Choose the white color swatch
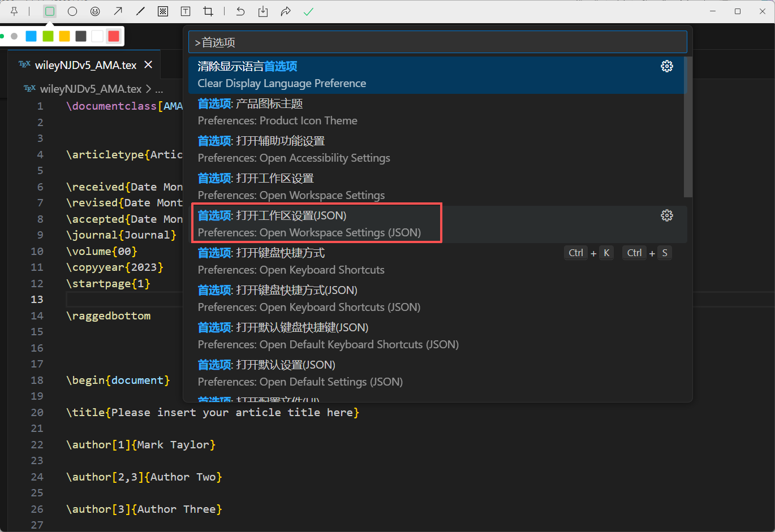Screen dimensions: 775x532 coord(97,36)
